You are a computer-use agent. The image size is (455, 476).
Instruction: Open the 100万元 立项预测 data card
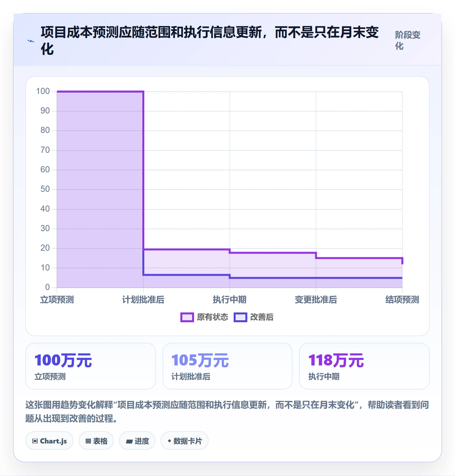tap(91, 366)
